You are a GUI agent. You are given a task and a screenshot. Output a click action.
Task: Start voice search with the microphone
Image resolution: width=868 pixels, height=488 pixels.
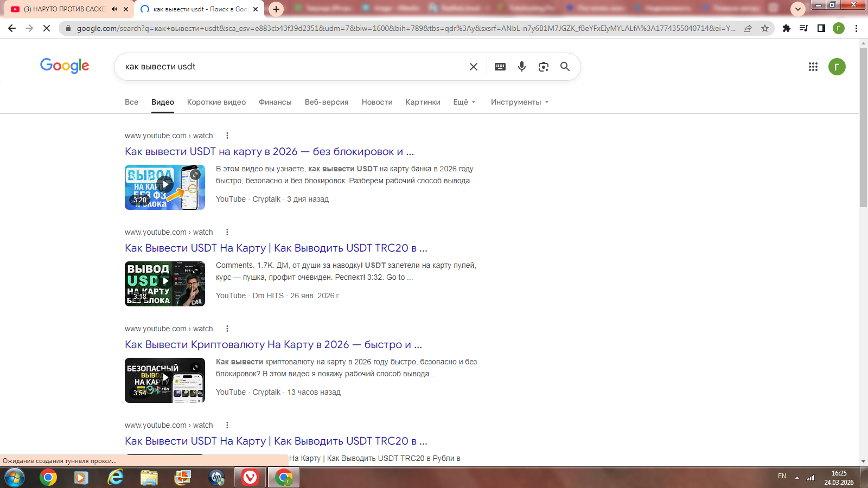[x=522, y=67]
